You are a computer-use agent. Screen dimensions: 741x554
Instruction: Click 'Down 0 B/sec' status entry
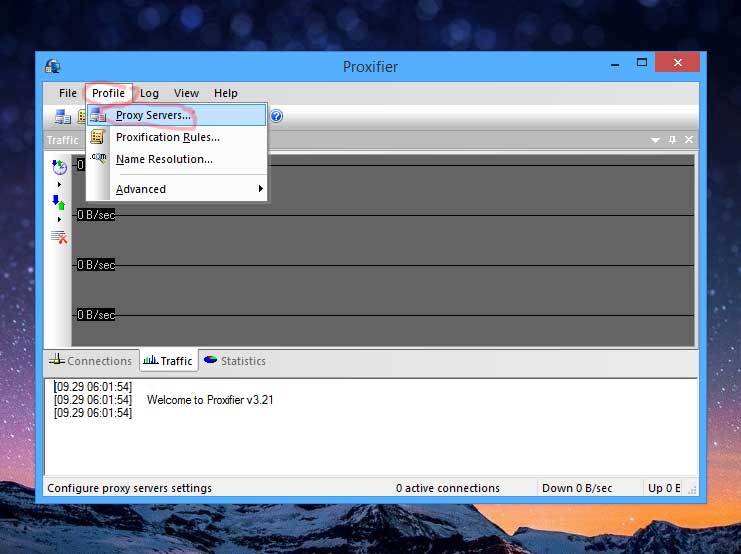577,488
